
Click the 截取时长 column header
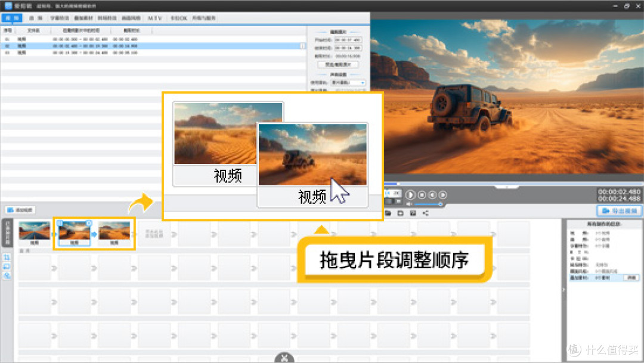coord(131,30)
